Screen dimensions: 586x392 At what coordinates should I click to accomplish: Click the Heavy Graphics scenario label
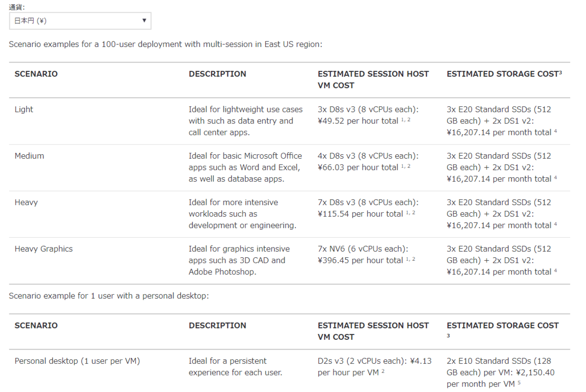43,249
